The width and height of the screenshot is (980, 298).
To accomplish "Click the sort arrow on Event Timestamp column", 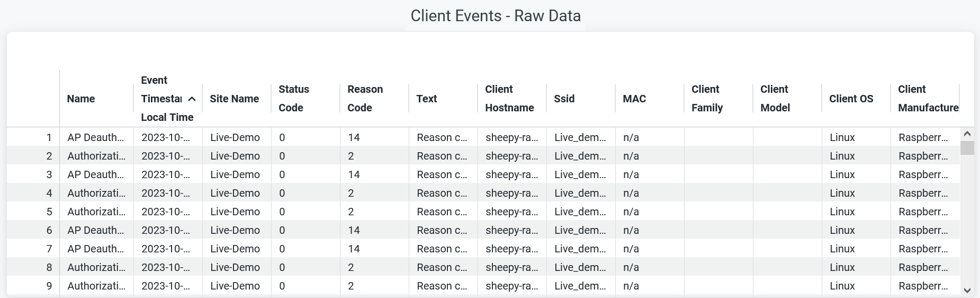I will tap(192, 99).
